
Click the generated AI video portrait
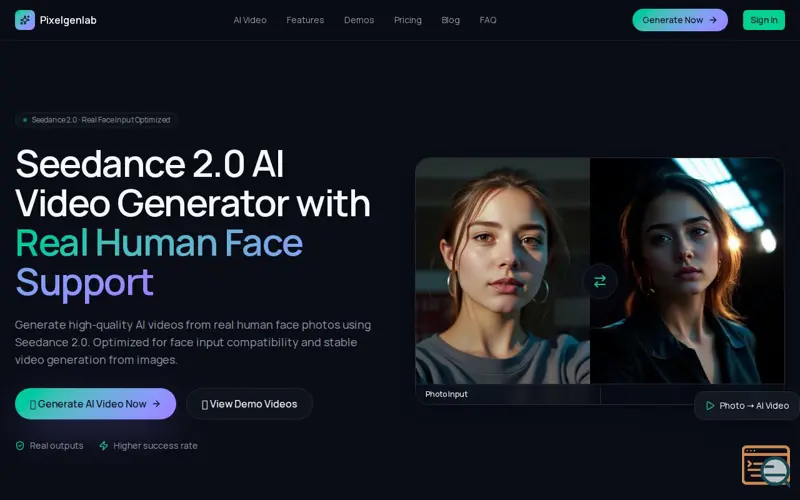687,270
